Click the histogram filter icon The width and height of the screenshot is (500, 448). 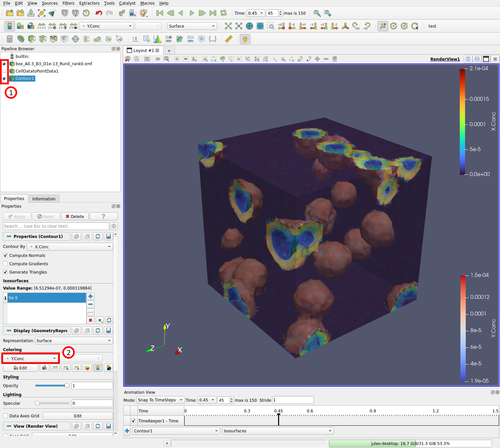pyautogui.click(x=158, y=39)
